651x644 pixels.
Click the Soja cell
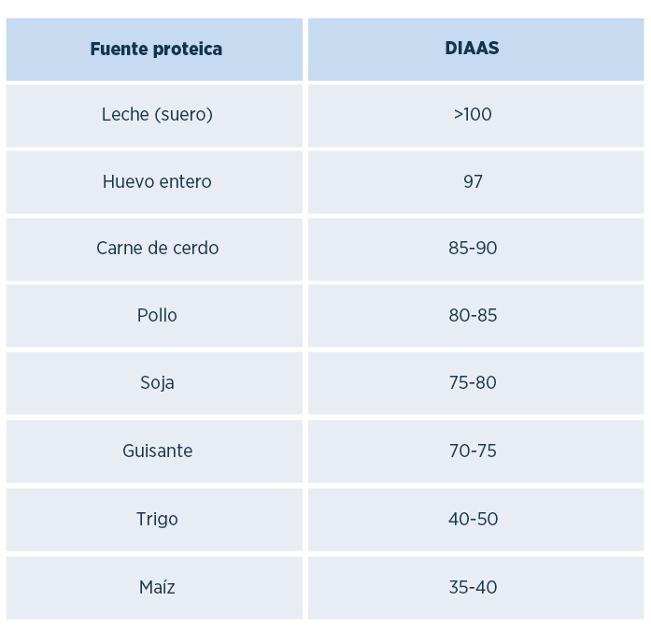(x=157, y=383)
